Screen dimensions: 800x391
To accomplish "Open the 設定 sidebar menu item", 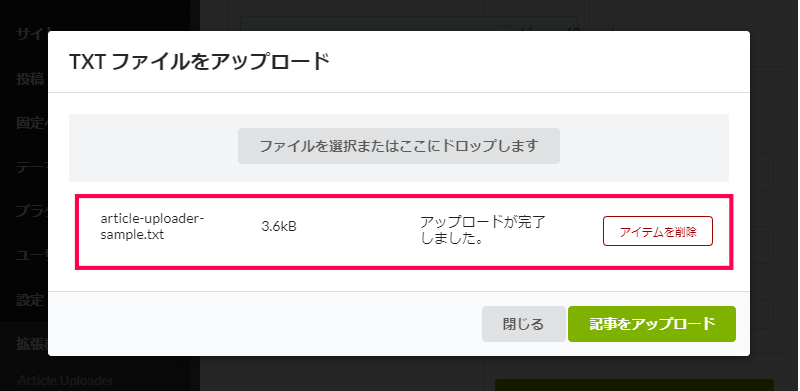I will coord(31,300).
